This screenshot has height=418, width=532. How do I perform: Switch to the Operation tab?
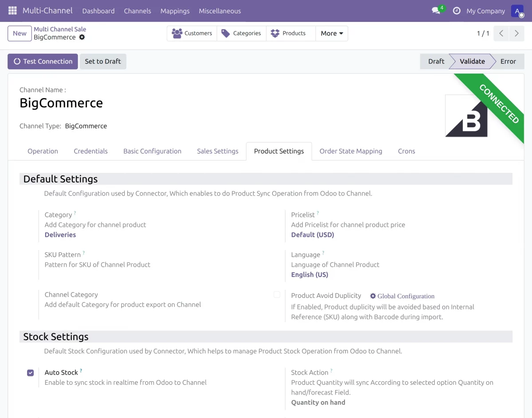43,151
